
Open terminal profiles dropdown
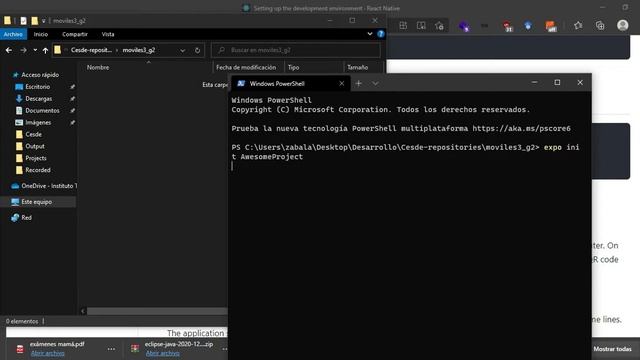pyautogui.click(x=375, y=83)
